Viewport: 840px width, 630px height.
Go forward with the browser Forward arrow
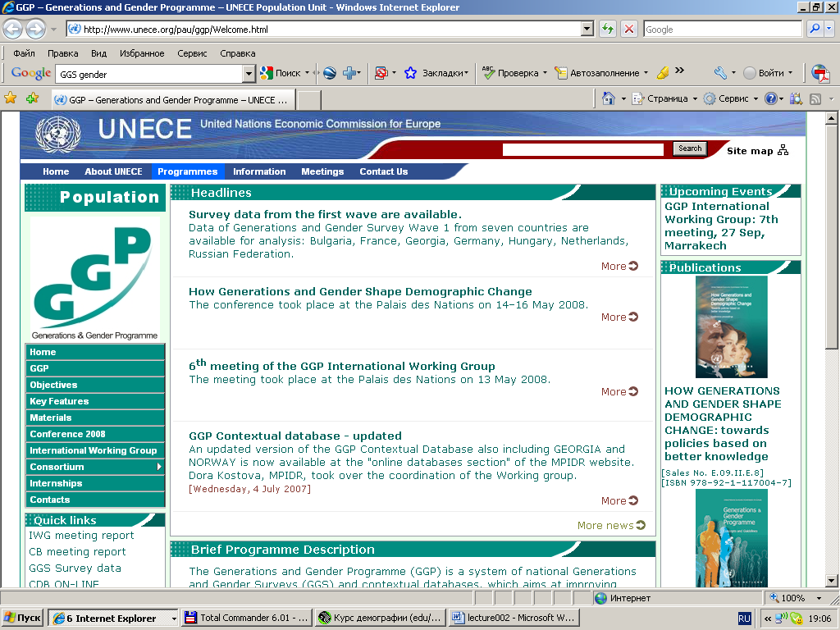(36, 29)
